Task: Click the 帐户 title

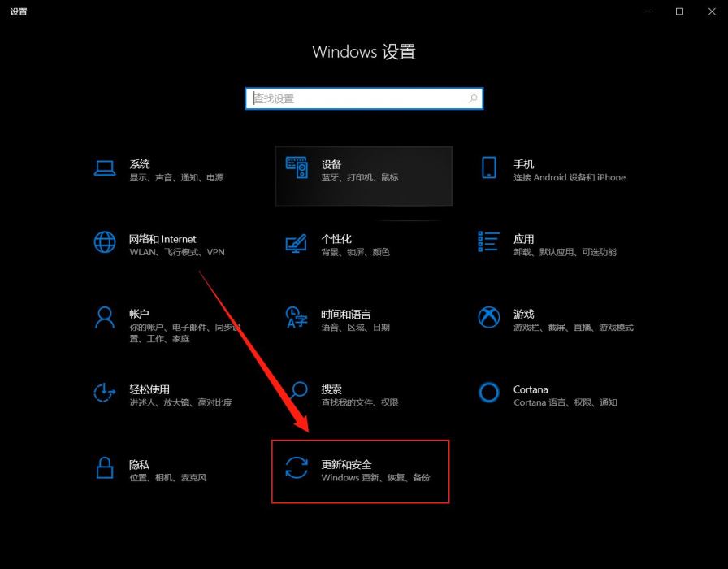Action: tap(139, 314)
